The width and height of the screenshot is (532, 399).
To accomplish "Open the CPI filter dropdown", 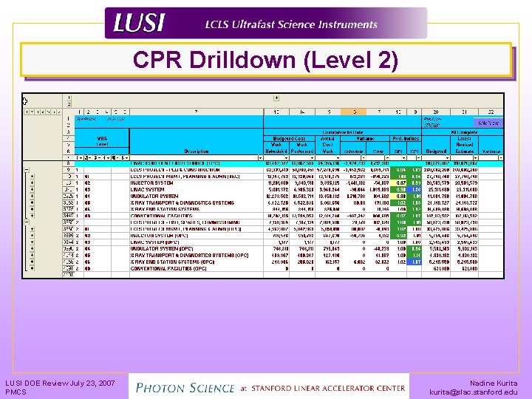I will [419, 158].
